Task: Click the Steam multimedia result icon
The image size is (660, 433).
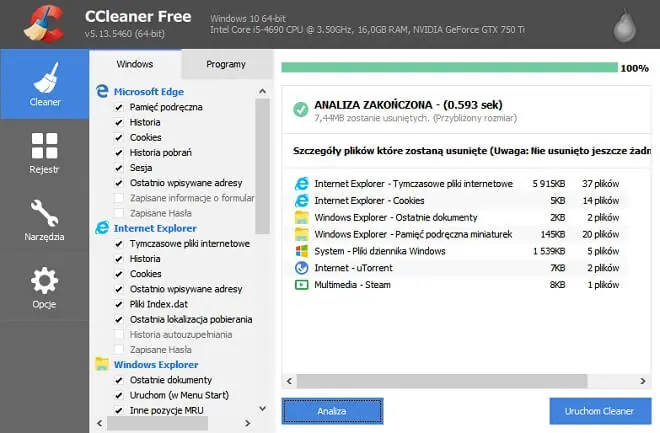Action: 301,285
